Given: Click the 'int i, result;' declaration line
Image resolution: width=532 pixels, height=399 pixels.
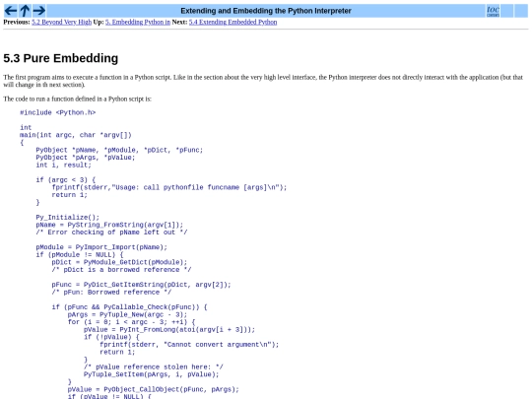Looking at the screenshot, I should [x=63, y=165].
